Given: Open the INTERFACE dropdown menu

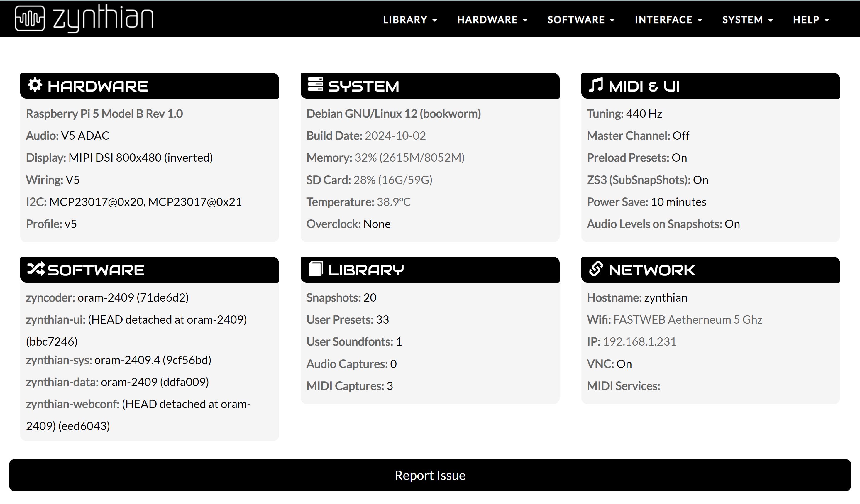Looking at the screenshot, I should point(668,20).
